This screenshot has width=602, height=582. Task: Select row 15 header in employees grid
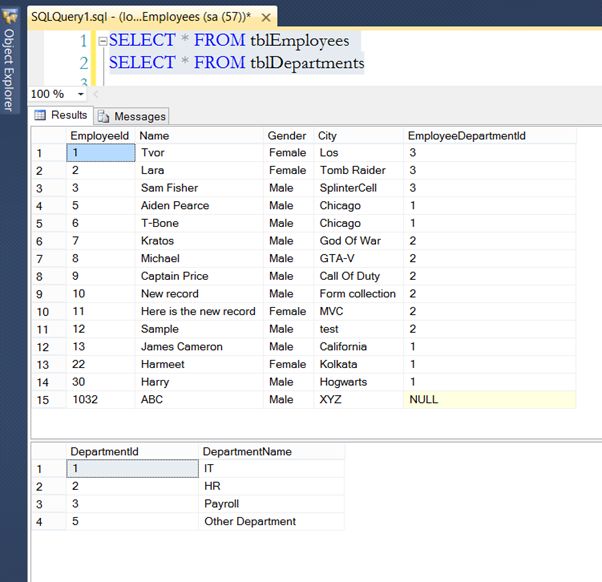tap(49, 400)
